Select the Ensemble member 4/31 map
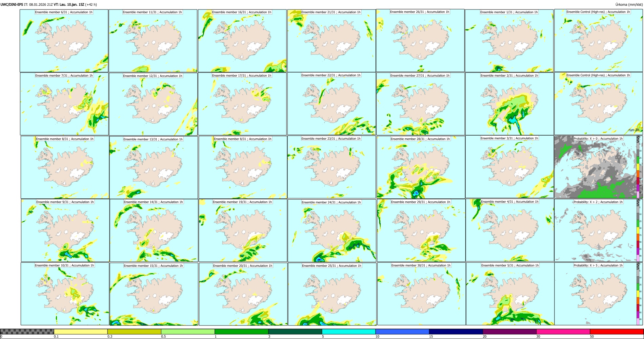Image resolution: width=644 pixels, height=339 pixels. click(510, 230)
